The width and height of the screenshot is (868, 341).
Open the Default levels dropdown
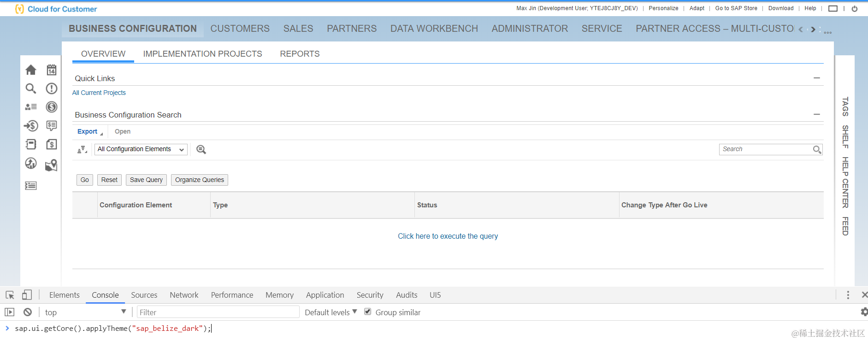[331, 312]
